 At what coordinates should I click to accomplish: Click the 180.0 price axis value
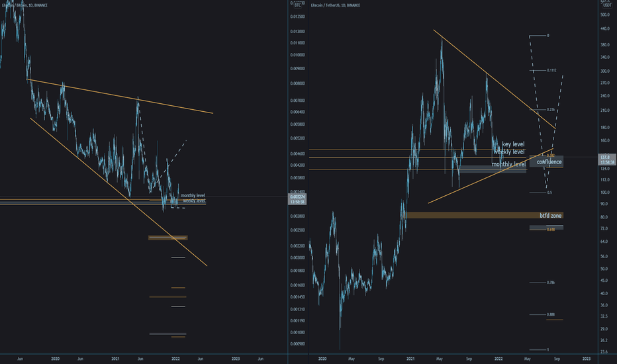click(x=605, y=128)
